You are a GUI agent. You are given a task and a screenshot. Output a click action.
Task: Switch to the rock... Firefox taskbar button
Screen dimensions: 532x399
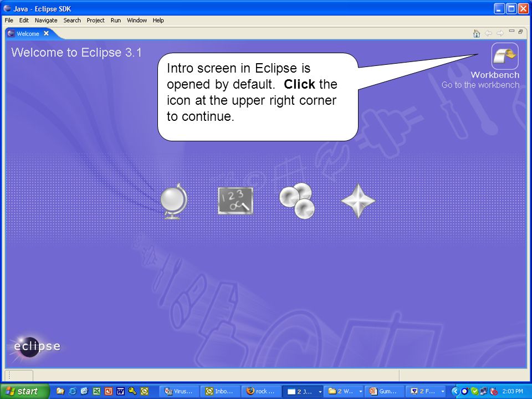tap(261, 391)
